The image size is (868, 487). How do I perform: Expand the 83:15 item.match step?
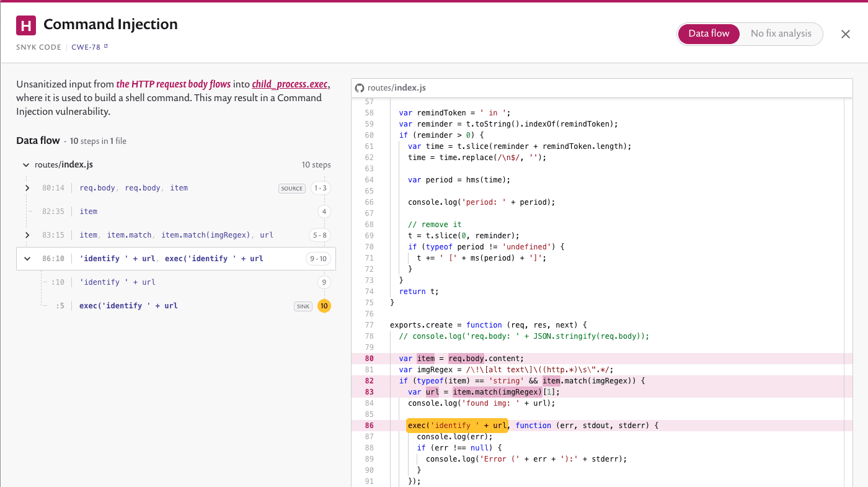point(27,235)
